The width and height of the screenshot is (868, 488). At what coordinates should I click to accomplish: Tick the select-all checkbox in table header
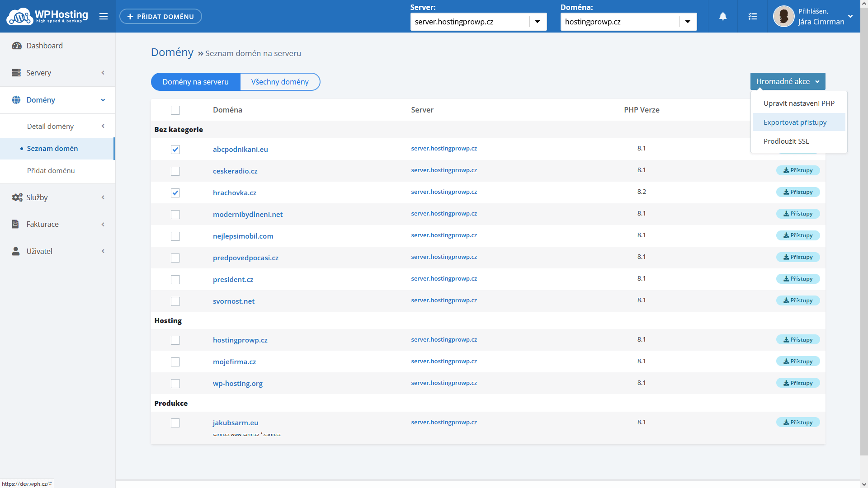[175, 110]
